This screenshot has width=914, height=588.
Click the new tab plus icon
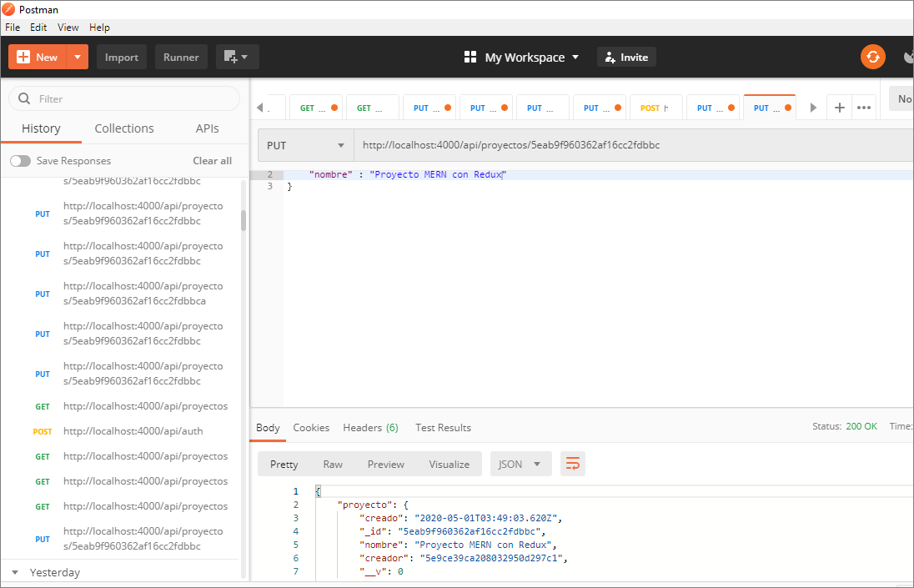pyautogui.click(x=840, y=108)
